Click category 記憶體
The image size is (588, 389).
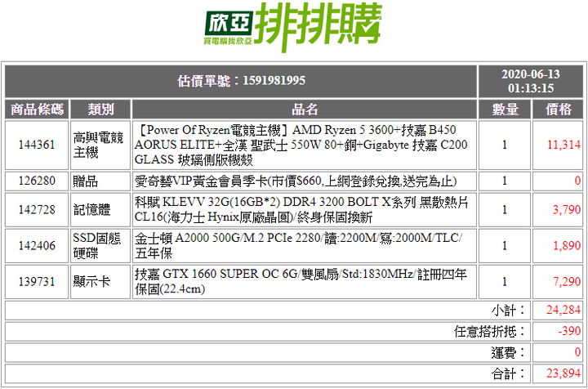tap(91, 210)
